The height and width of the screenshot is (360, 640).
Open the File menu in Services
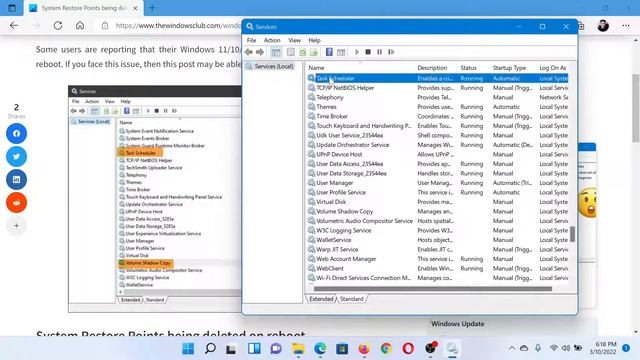click(x=251, y=40)
